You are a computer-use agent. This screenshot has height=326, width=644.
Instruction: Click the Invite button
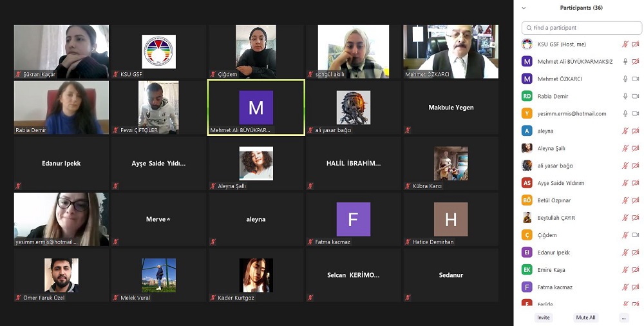[544, 318]
